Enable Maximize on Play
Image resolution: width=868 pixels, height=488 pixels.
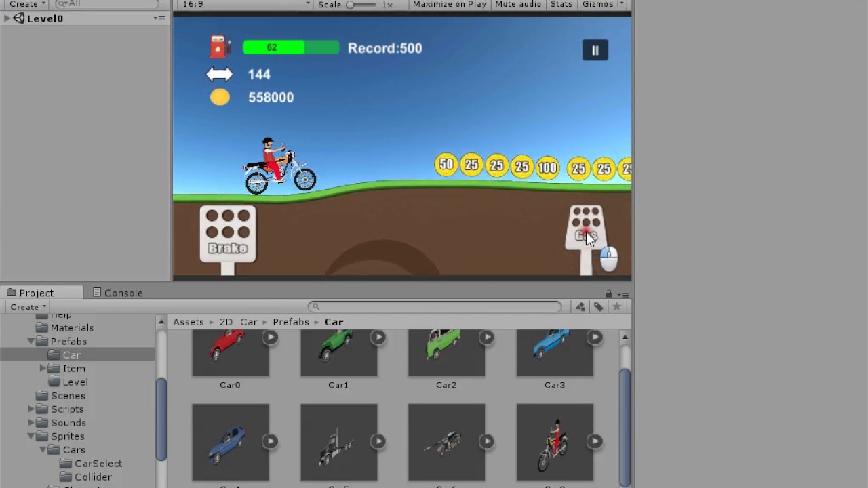coord(449,5)
